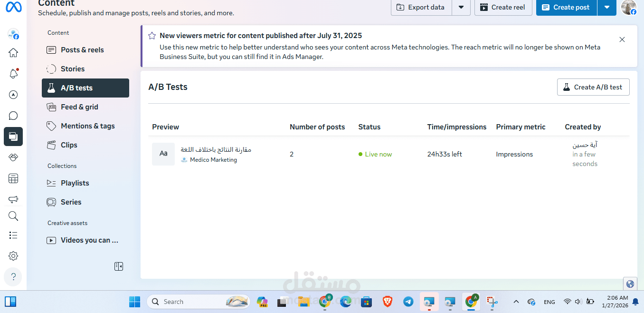The image size is (644, 313).
Task: Click the star icon in the metric banner
Action: point(152,36)
